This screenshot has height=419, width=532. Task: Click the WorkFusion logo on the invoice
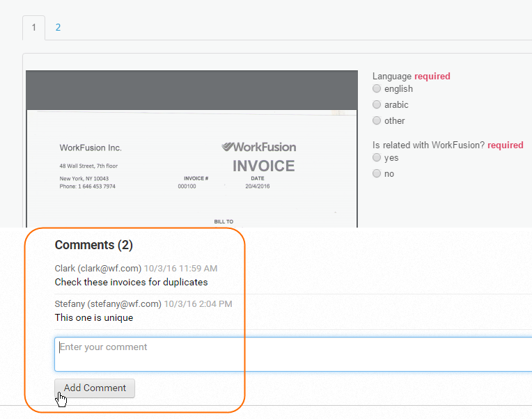[259, 147]
